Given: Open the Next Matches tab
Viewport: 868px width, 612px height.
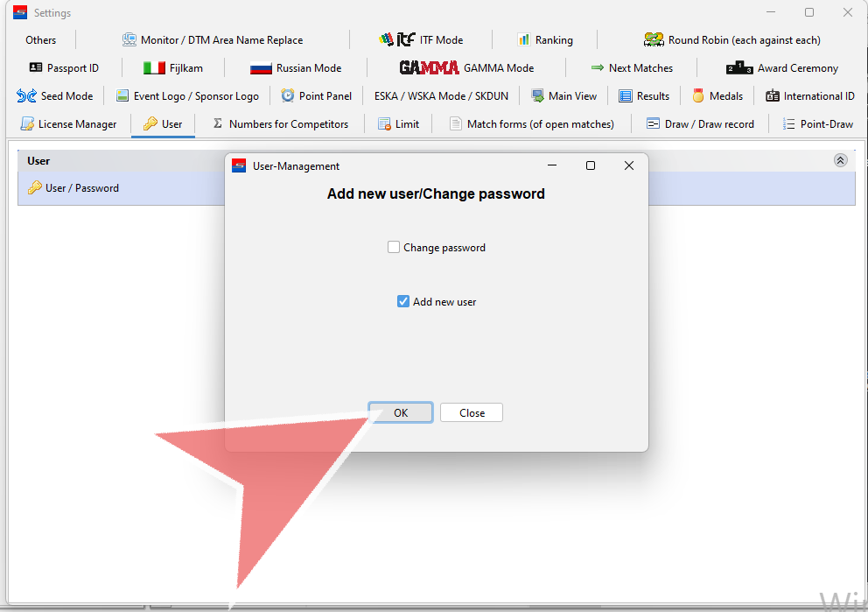Looking at the screenshot, I should [632, 68].
